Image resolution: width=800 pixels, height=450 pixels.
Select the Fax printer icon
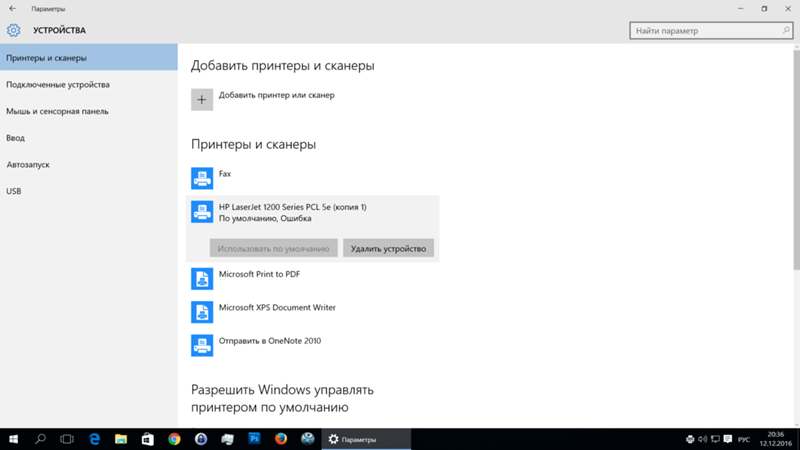point(202,178)
